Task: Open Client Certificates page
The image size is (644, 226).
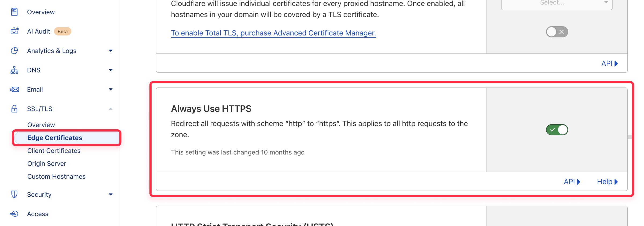Action: pos(54,151)
